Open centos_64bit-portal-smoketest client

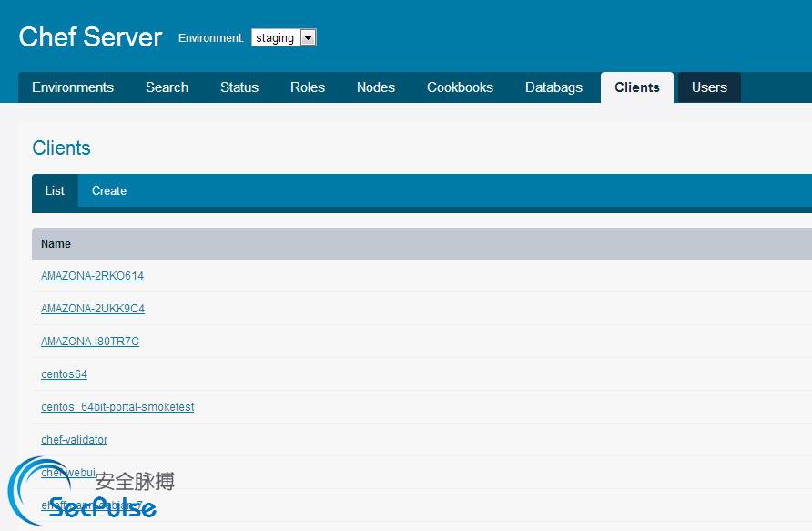(117, 406)
